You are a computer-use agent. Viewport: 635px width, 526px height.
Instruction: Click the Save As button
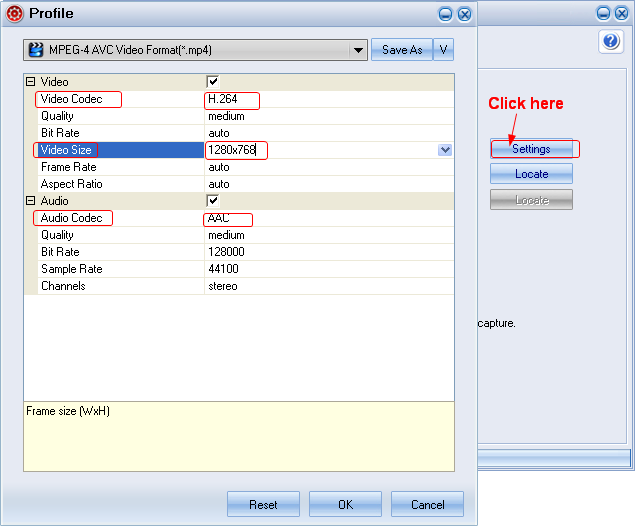click(402, 50)
